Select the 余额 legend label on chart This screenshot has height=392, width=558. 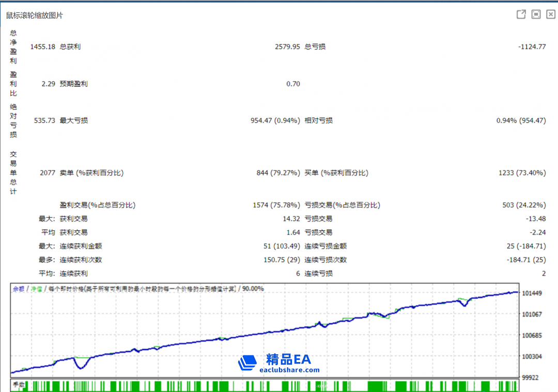point(19,289)
